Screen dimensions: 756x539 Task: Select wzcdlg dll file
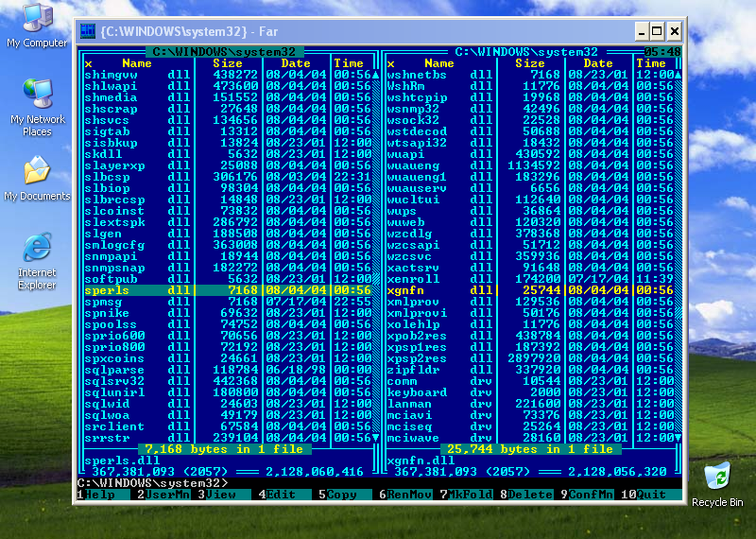pos(530,234)
